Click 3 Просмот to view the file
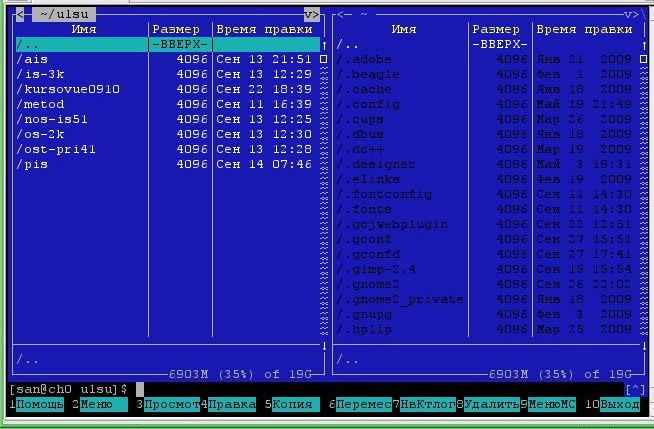 point(170,404)
